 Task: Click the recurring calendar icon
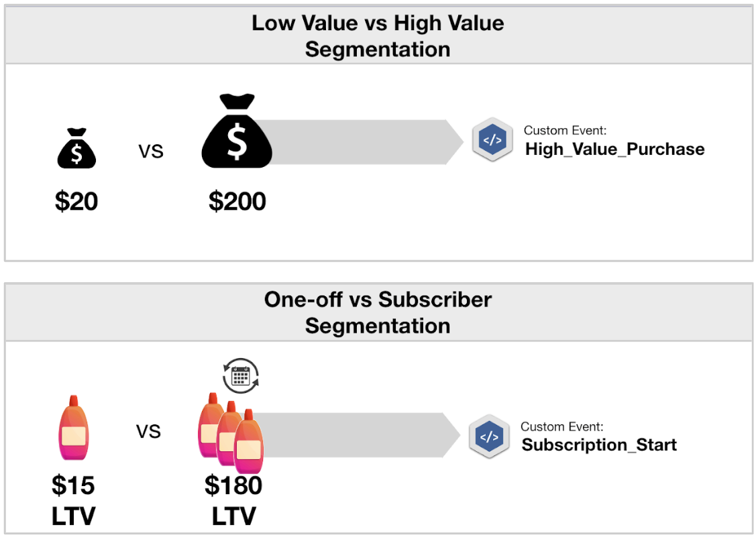point(240,375)
